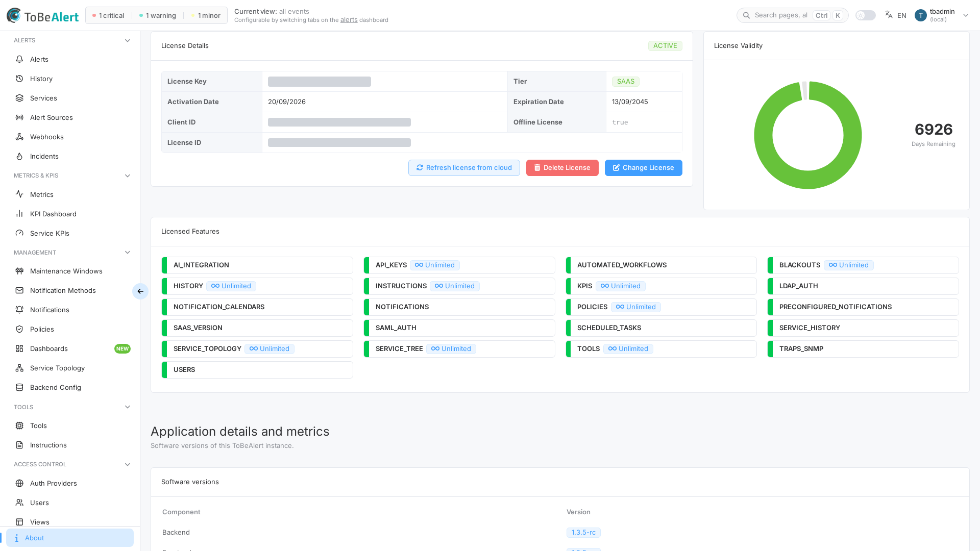Click the 1 critical status filter
This screenshot has height=551, width=980.
pyautogui.click(x=108, y=15)
